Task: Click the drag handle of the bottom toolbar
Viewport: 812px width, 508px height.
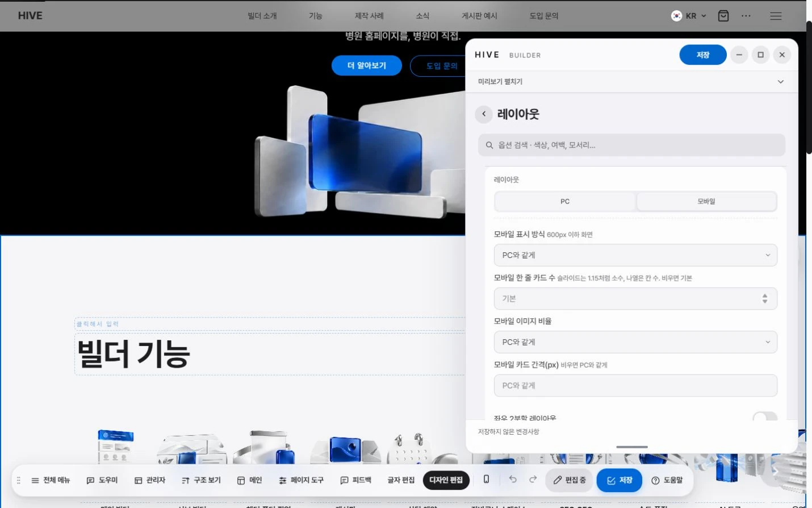Action: [19, 480]
